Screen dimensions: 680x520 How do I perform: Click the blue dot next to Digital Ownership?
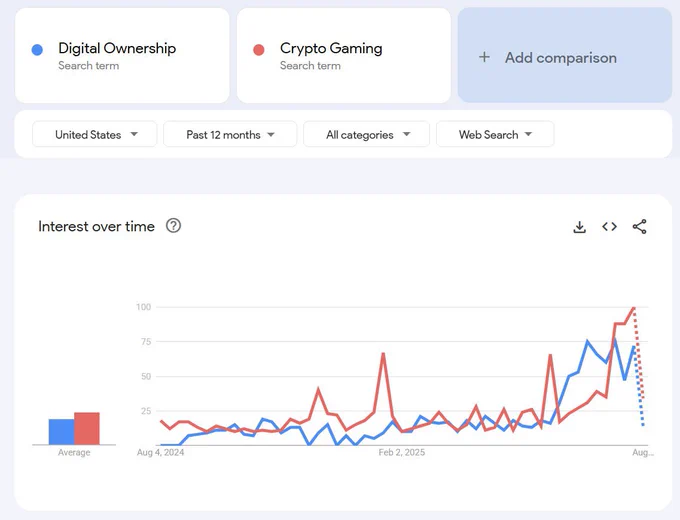tap(37, 50)
